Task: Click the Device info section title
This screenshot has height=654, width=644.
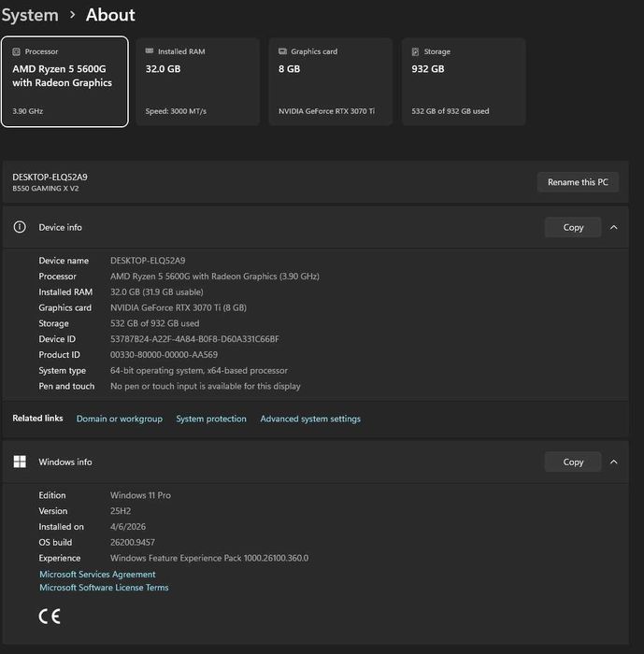Action: (x=61, y=227)
